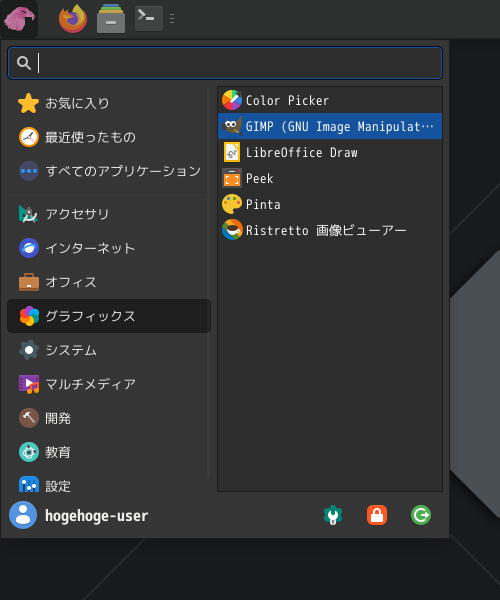The height and width of the screenshot is (600, 500).
Task: Open the hogehoge-user profile icon
Action: pos(23,515)
